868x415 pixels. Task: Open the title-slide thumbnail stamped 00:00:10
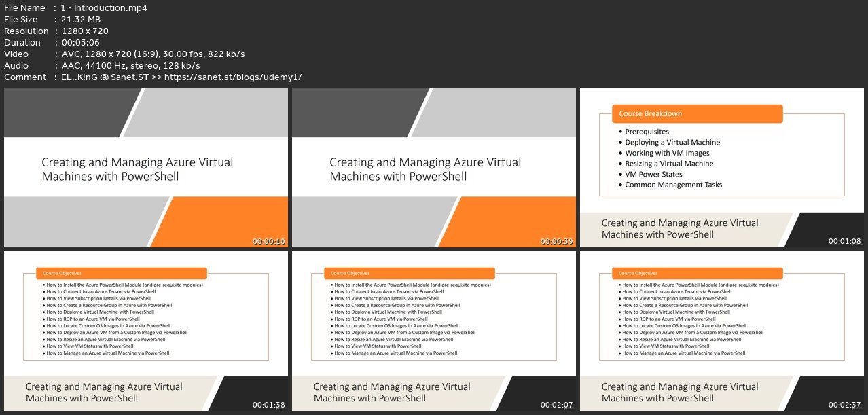tap(146, 167)
